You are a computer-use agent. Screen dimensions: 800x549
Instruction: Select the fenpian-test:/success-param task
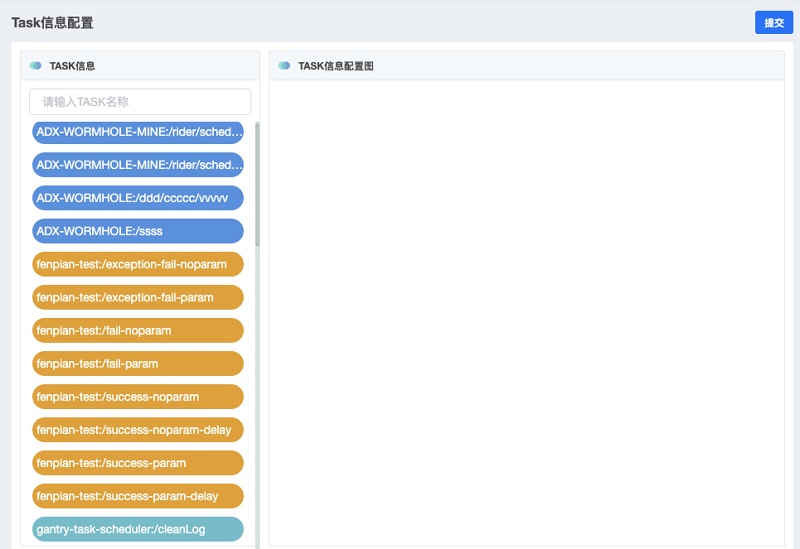138,464
